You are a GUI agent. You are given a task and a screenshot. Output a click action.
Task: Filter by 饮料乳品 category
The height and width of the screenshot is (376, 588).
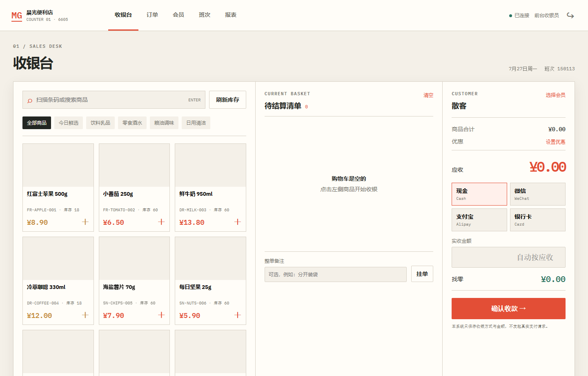click(100, 123)
